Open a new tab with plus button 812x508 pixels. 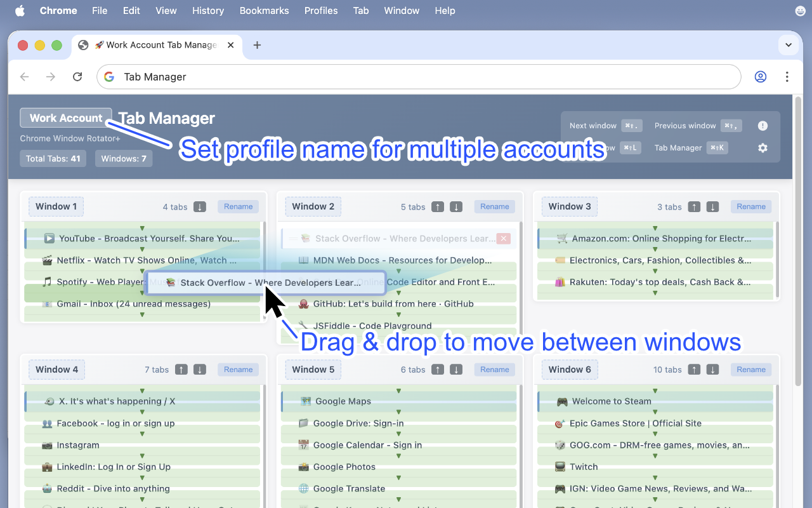click(257, 45)
